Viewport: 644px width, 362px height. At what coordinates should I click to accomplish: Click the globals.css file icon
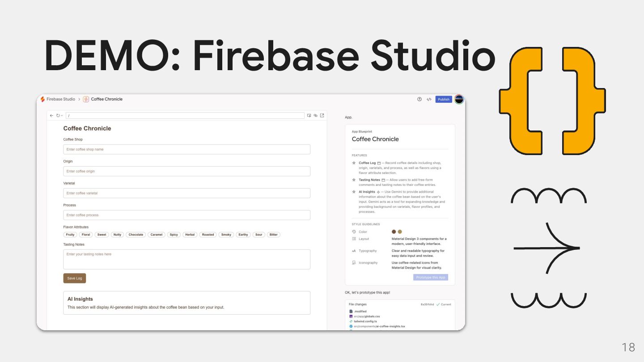point(351,316)
